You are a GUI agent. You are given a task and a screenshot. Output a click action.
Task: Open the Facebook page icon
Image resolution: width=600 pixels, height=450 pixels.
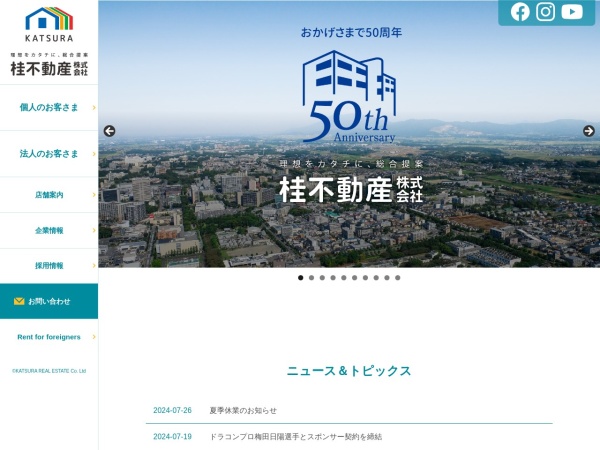pos(520,12)
